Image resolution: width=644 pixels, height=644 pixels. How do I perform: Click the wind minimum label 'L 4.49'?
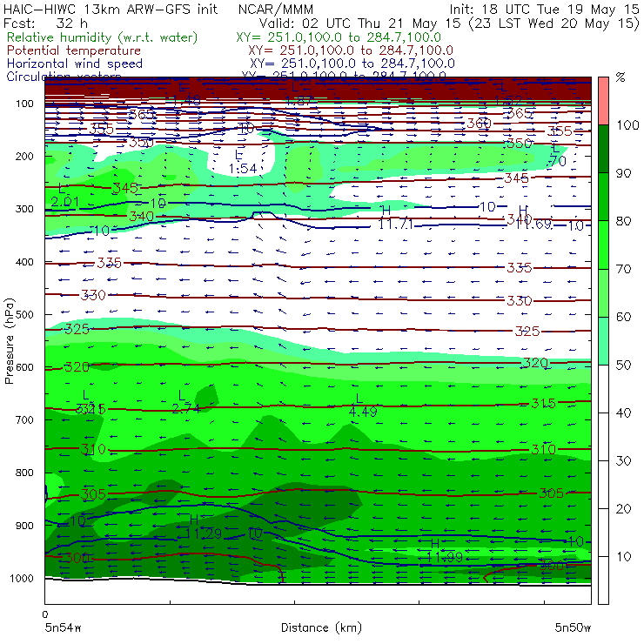click(x=363, y=405)
